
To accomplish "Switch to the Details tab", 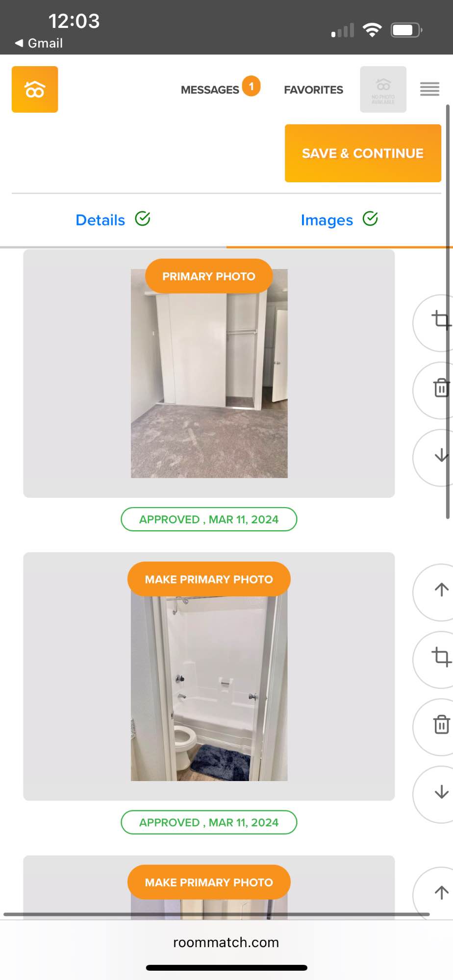I will click(x=113, y=220).
